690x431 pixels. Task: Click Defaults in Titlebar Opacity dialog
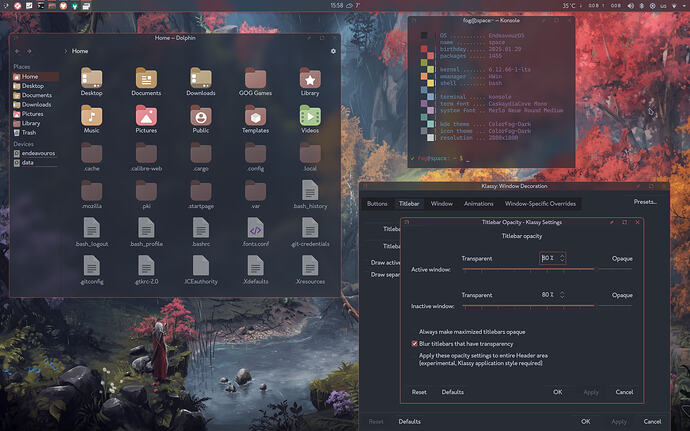(452, 392)
